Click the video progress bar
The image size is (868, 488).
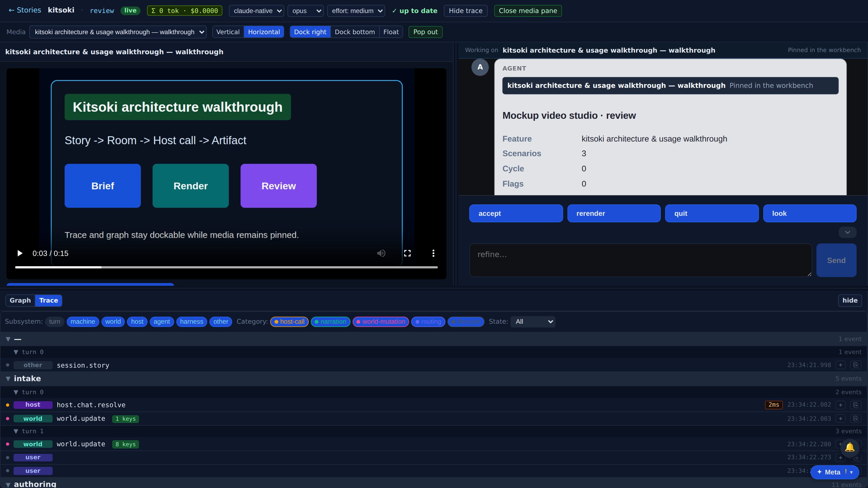tap(226, 267)
